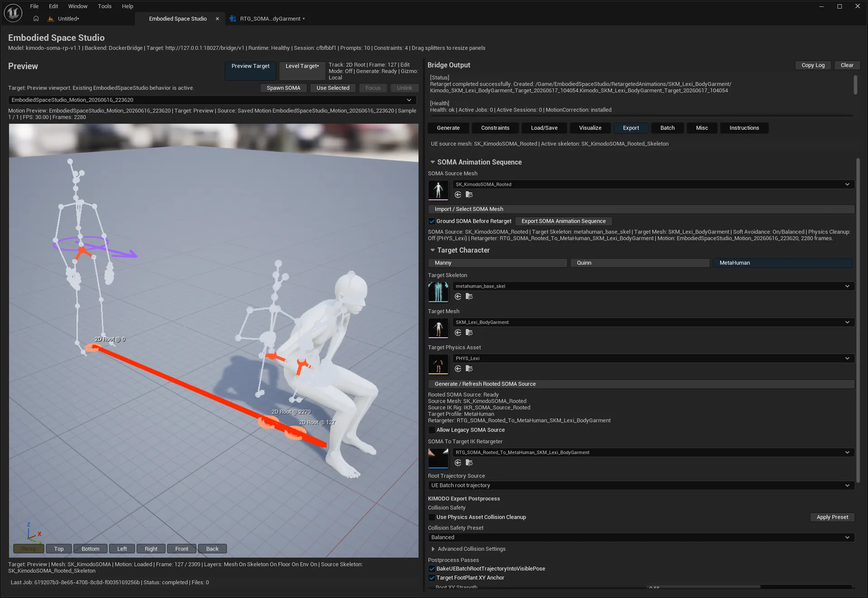Open the Window menu

78,6
